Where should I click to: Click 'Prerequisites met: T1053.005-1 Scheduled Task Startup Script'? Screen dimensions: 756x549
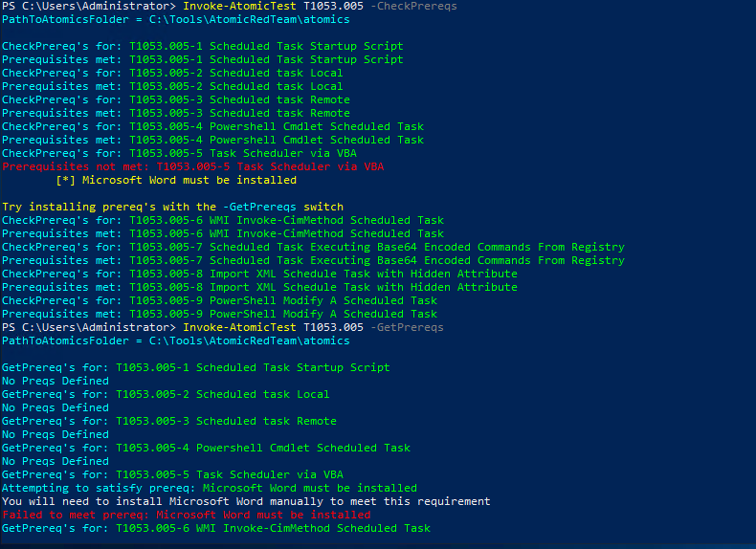(x=203, y=59)
